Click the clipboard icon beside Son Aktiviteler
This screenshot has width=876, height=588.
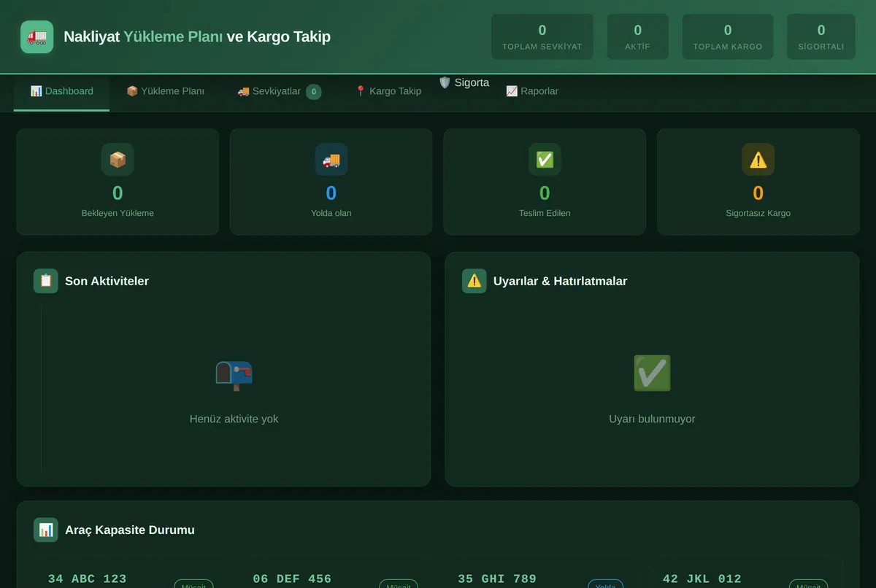(x=46, y=281)
